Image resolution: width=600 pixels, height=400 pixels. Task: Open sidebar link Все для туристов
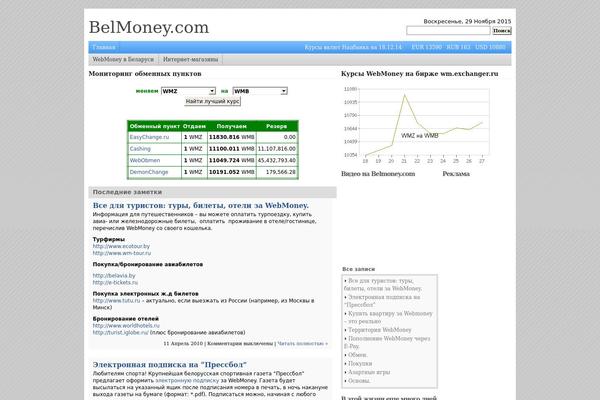click(383, 284)
